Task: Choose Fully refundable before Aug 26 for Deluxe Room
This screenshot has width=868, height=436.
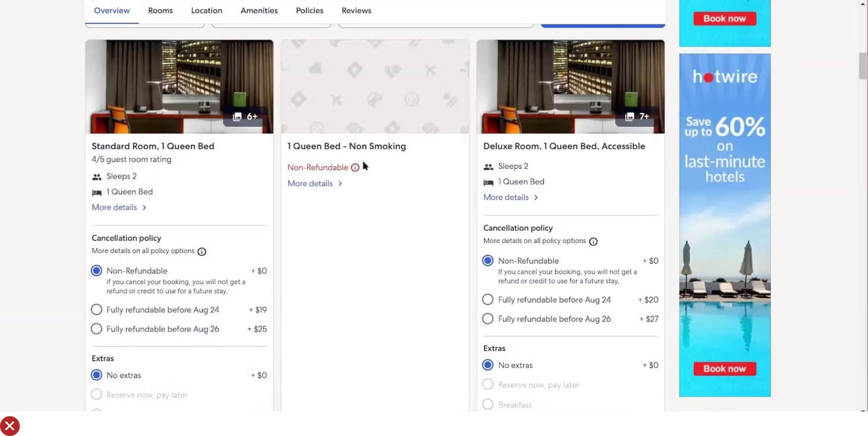Action: pyautogui.click(x=488, y=319)
